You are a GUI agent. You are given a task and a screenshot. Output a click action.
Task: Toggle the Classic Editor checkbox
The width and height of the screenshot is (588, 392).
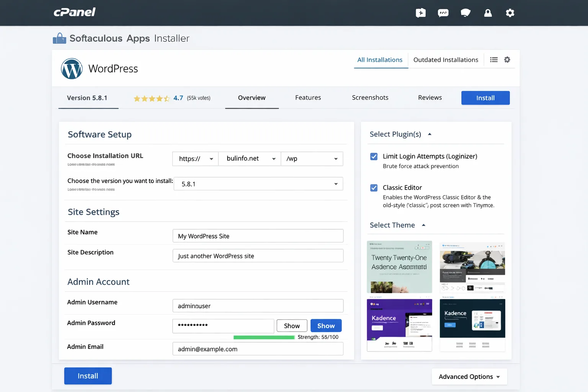374,188
